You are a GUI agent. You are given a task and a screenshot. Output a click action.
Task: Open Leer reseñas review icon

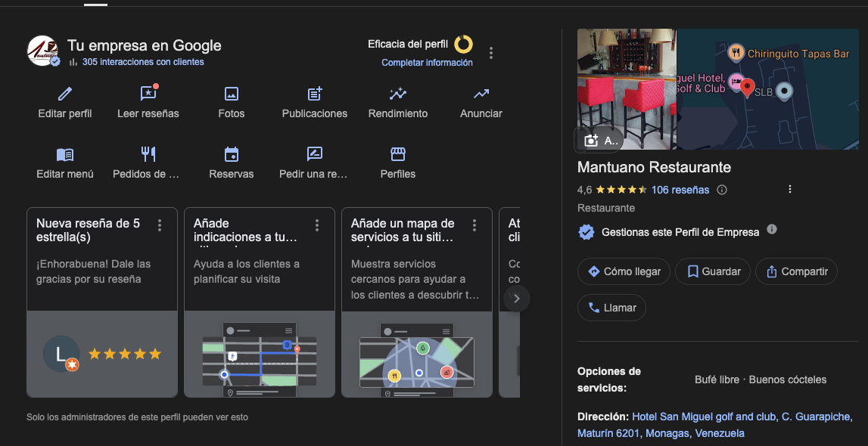coord(148,94)
